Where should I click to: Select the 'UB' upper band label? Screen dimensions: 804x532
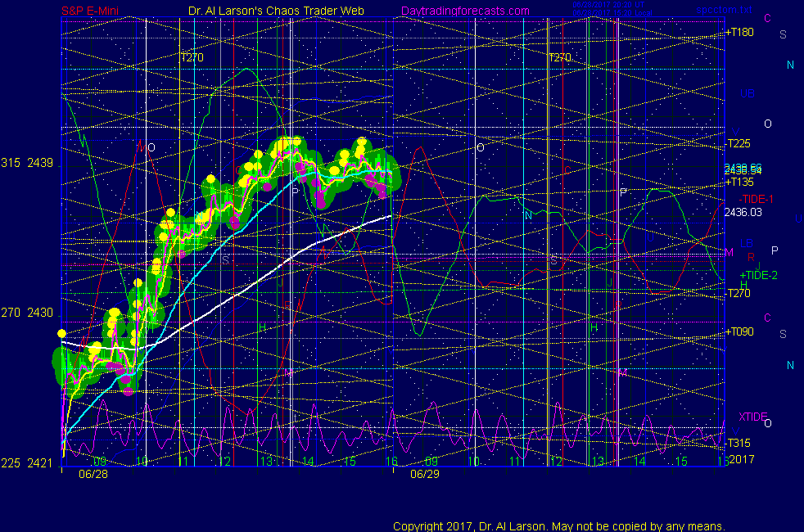tap(747, 93)
